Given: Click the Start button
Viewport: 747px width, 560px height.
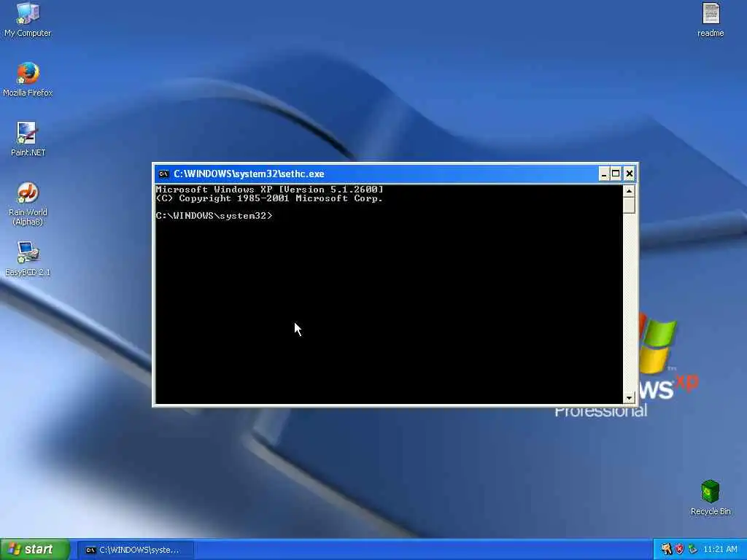Looking at the screenshot, I should coord(35,550).
